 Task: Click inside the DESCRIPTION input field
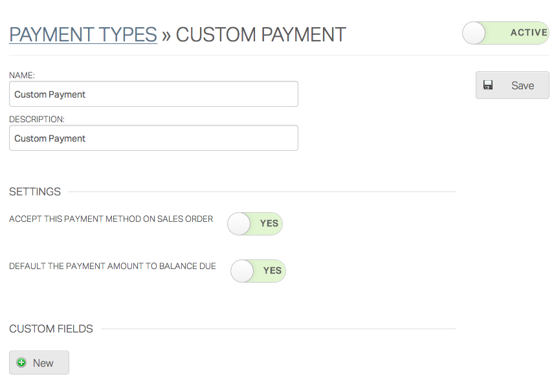coord(153,138)
